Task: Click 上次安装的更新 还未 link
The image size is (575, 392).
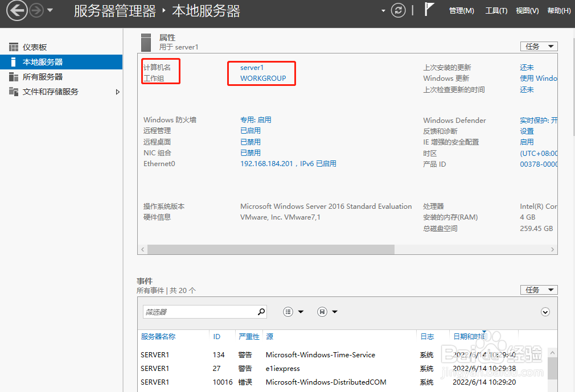Action: coord(527,67)
